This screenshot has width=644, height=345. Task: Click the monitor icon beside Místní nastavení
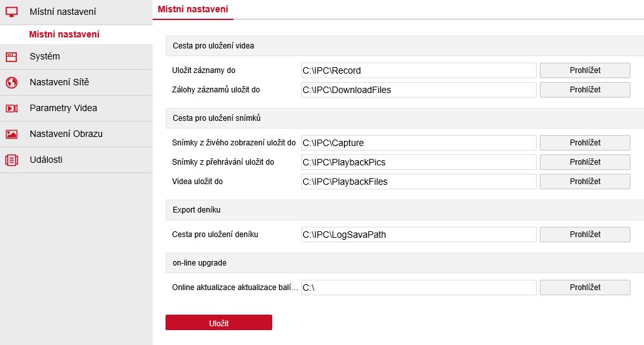pos(12,12)
